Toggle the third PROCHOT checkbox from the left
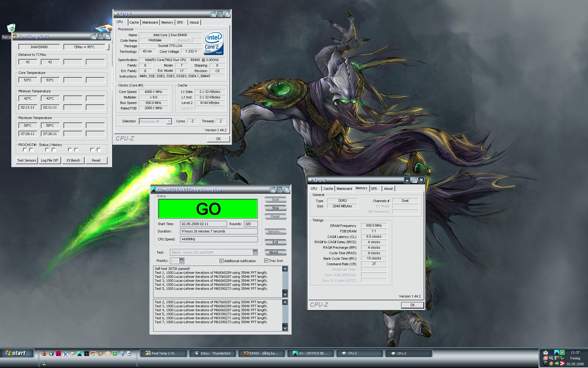Screen dimensions: 588x368 pyautogui.click(x=47, y=150)
